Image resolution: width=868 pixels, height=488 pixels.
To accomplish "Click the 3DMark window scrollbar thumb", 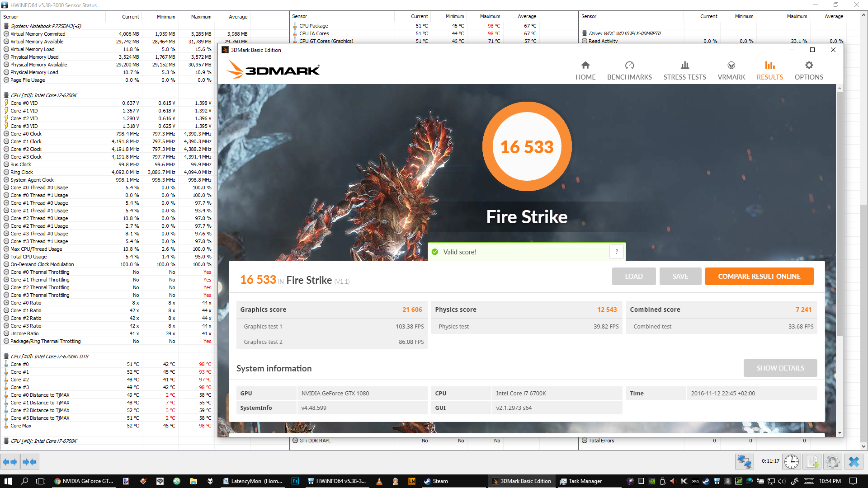I will pyautogui.click(x=840, y=213).
